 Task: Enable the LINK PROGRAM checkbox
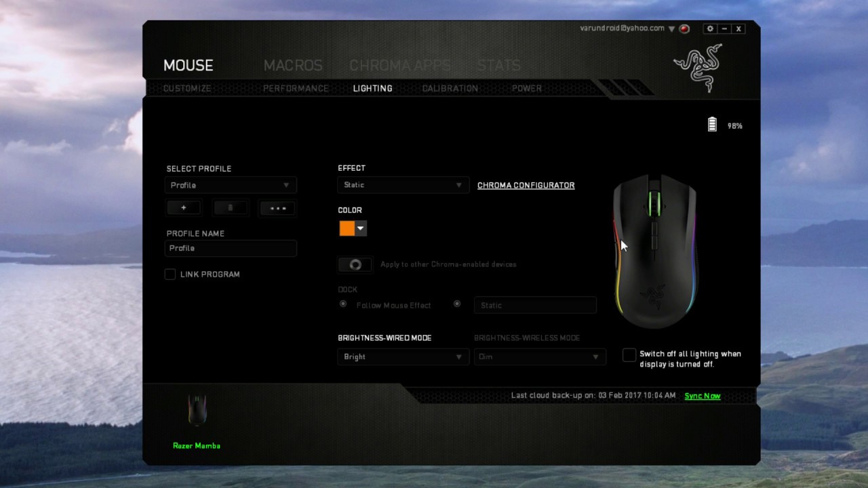170,274
